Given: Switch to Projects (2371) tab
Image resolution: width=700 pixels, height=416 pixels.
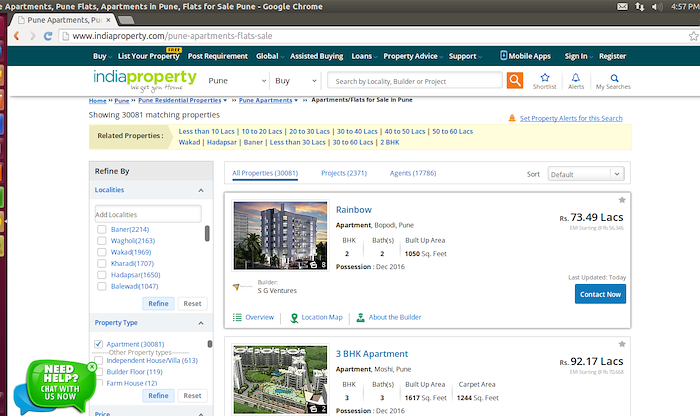Looking at the screenshot, I should (344, 173).
